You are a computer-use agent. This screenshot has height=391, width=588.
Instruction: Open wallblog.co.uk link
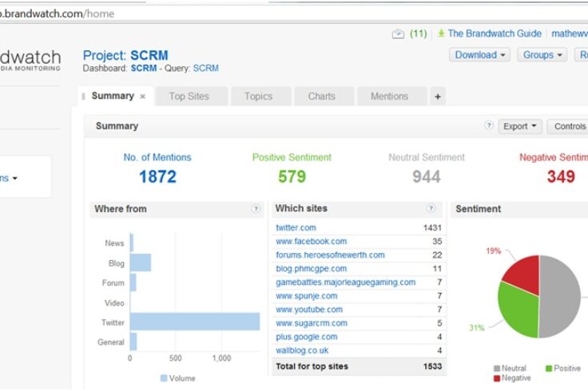coord(302,350)
